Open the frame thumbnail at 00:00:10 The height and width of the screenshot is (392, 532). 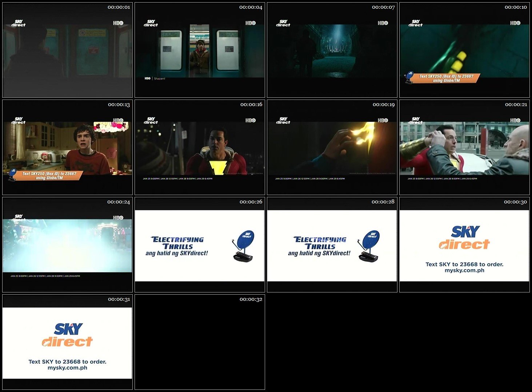(464, 50)
